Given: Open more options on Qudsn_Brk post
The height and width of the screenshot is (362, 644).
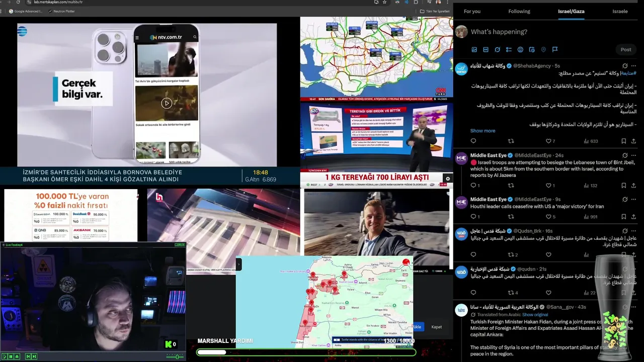Looking at the screenshot, I should [633, 231].
